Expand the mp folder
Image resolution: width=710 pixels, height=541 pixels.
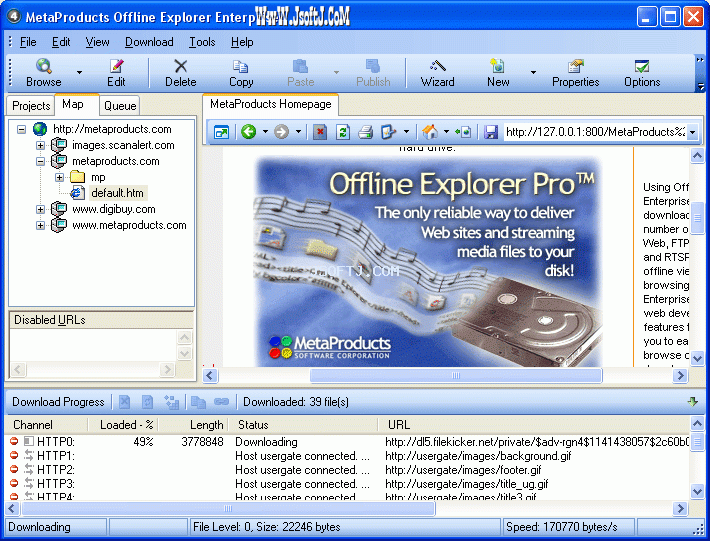click(59, 177)
